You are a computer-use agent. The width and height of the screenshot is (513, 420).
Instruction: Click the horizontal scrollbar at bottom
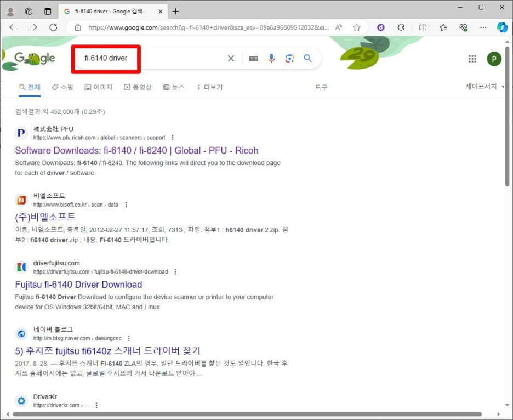(247, 414)
